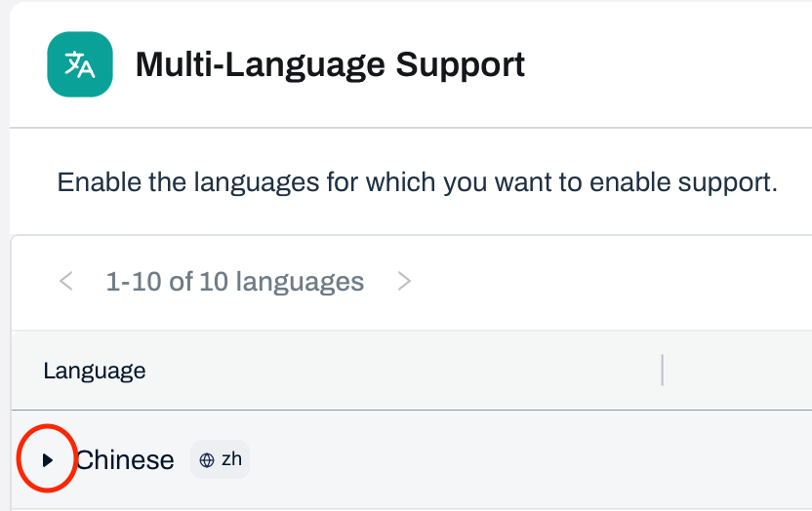Screen dimensions: 812x511
Task: Click the 1-10 of 10 languages counter
Action: [234, 282]
